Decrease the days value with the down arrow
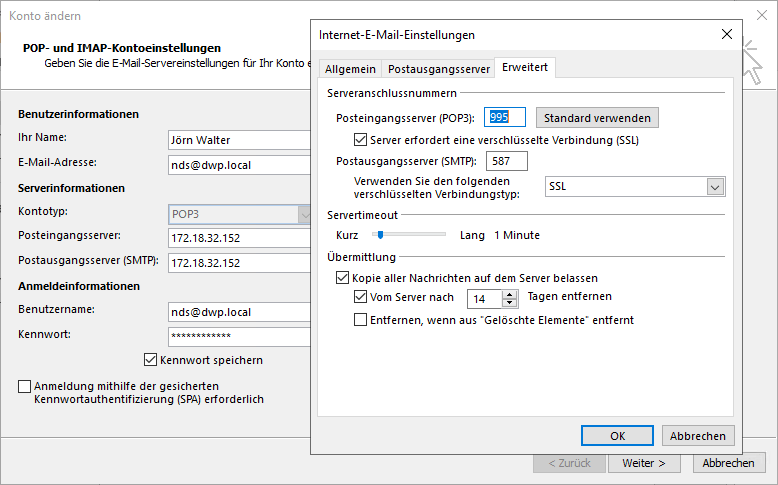 (x=510, y=303)
